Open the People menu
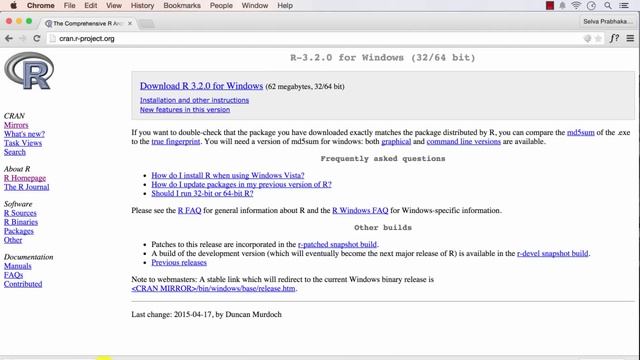 pyautogui.click(x=221, y=6)
